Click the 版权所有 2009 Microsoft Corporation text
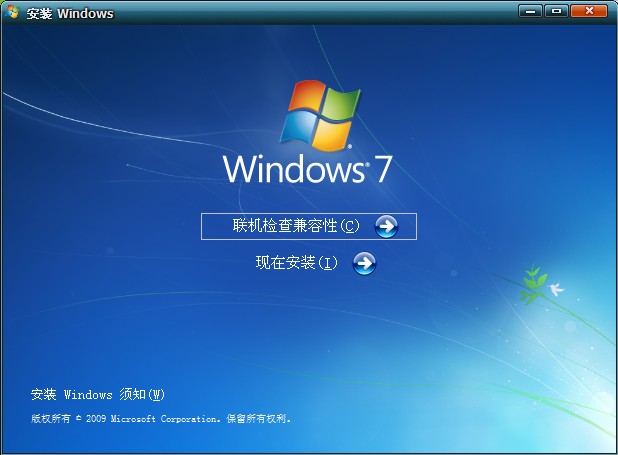Image resolution: width=618 pixels, height=455 pixels. pyautogui.click(x=161, y=418)
